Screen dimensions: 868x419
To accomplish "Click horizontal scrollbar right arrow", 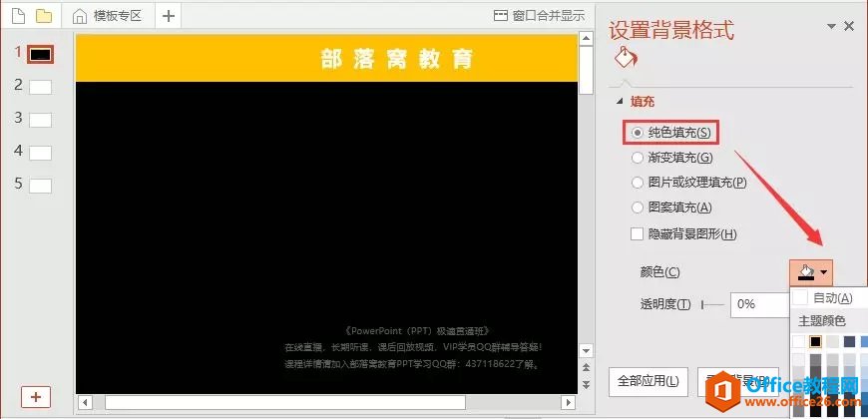I will click(568, 402).
